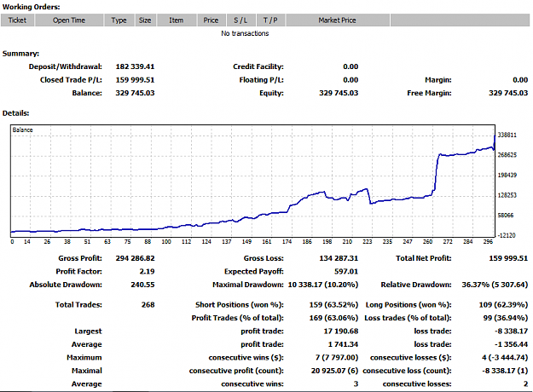Select consecutive losses value 4 (-3 444.74)
The height and width of the screenshot is (392, 533).
coord(505,358)
